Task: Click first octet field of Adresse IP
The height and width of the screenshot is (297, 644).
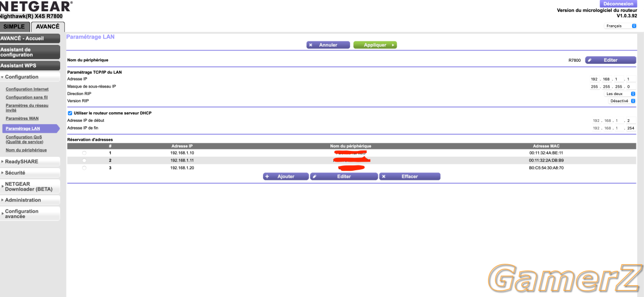Action: coord(594,79)
